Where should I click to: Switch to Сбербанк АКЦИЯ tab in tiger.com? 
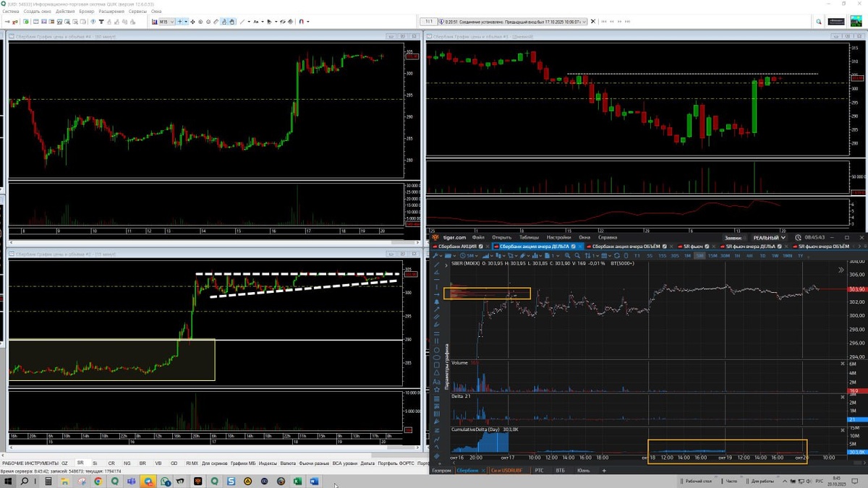(x=457, y=247)
